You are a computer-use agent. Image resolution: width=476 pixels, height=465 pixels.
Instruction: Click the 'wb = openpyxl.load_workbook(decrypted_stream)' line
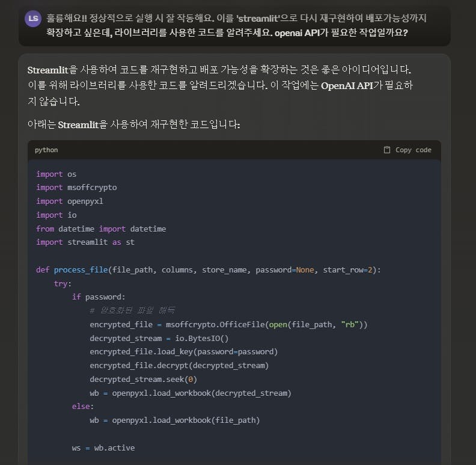click(191, 393)
